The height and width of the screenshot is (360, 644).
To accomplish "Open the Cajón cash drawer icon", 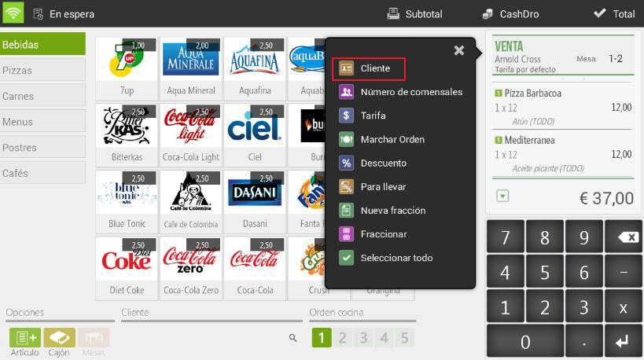I will [59, 338].
